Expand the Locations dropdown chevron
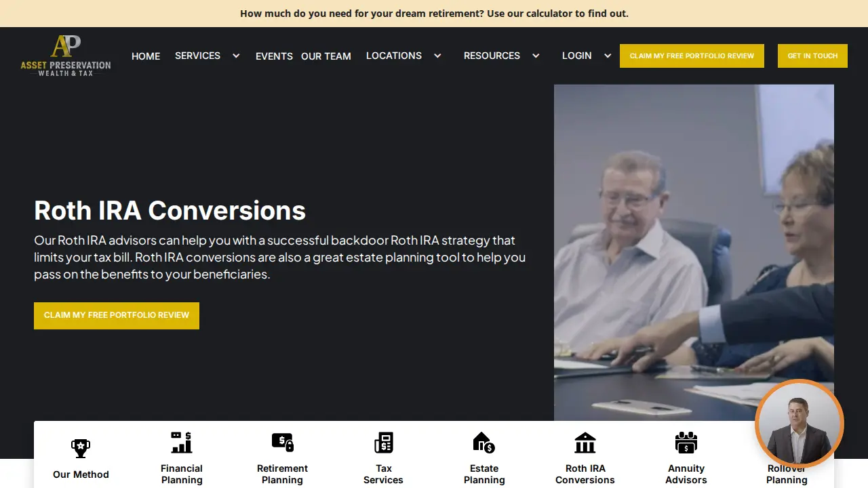This screenshot has height=488, width=868. pos(437,56)
